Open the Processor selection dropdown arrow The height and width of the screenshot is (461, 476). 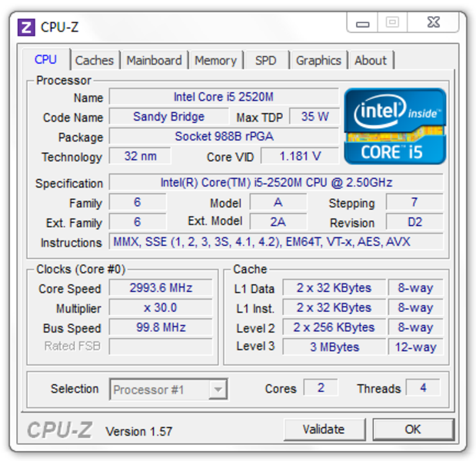[218, 389]
